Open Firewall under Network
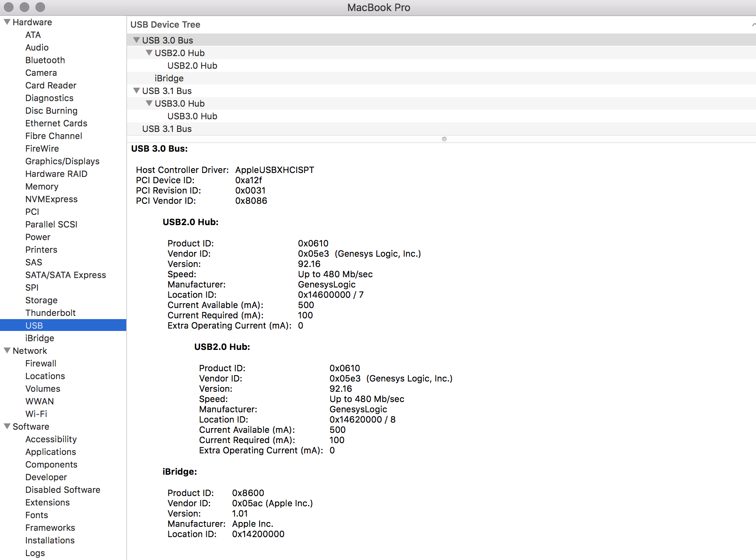 pos(41,363)
